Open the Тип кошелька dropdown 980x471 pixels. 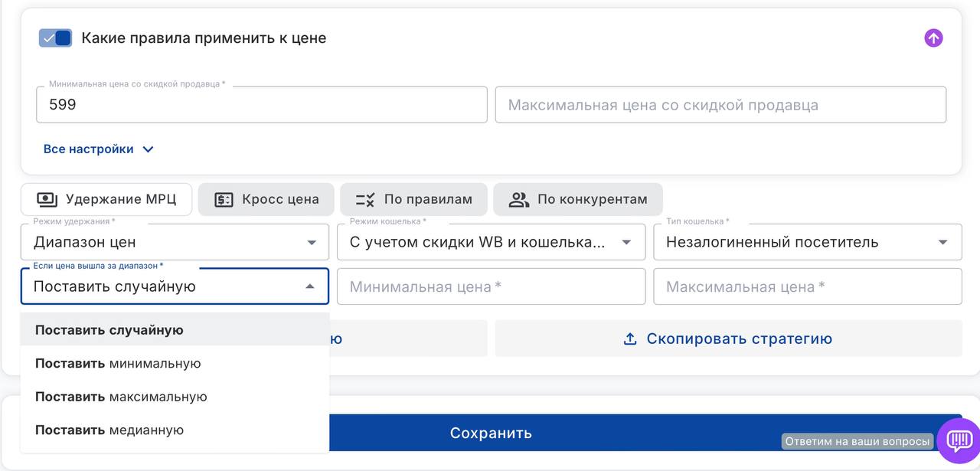tap(807, 242)
